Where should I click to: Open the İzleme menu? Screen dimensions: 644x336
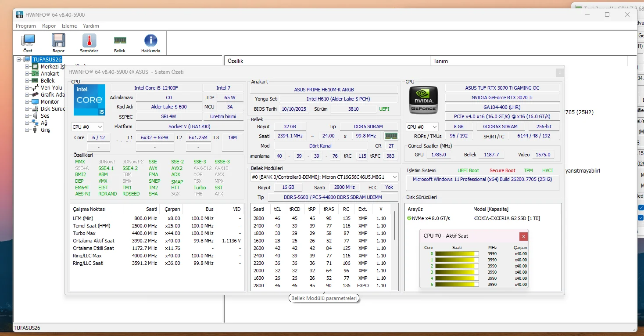click(x=69, y=26)
